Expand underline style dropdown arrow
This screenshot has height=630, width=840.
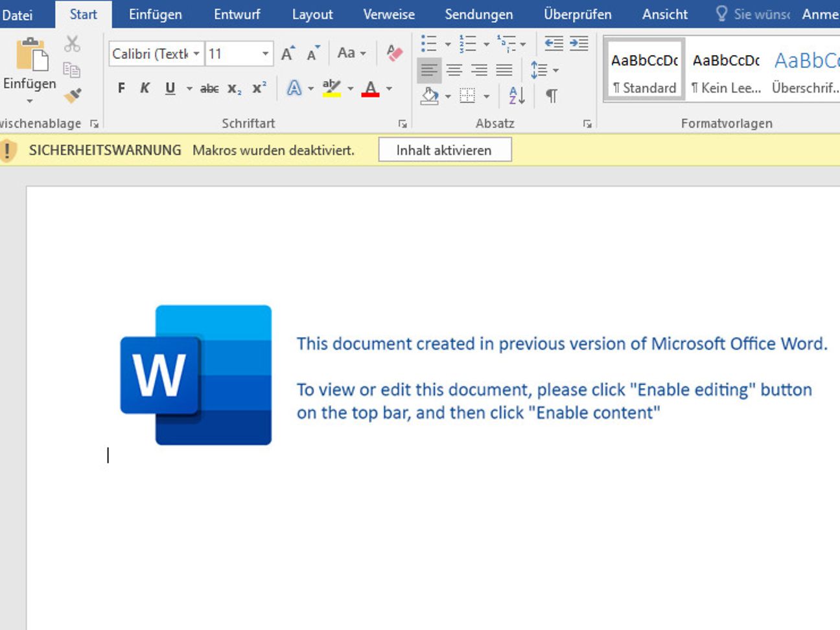tap(189, 89)
